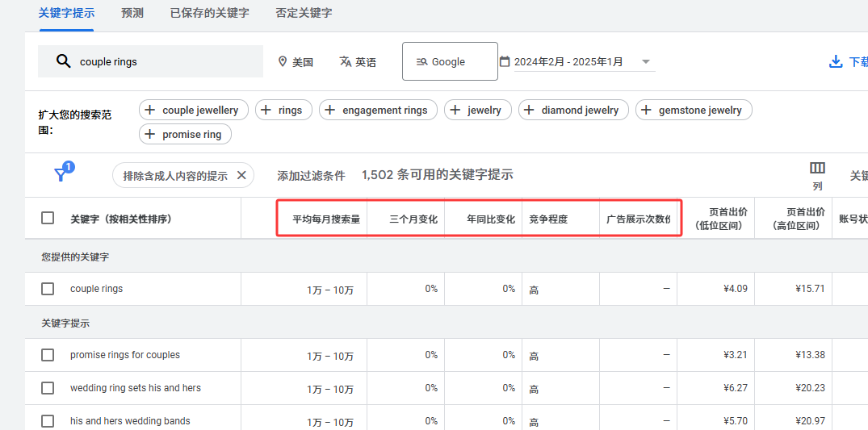Open the 已保存的关键字 tab
The image size is (868, 430).
209,13
